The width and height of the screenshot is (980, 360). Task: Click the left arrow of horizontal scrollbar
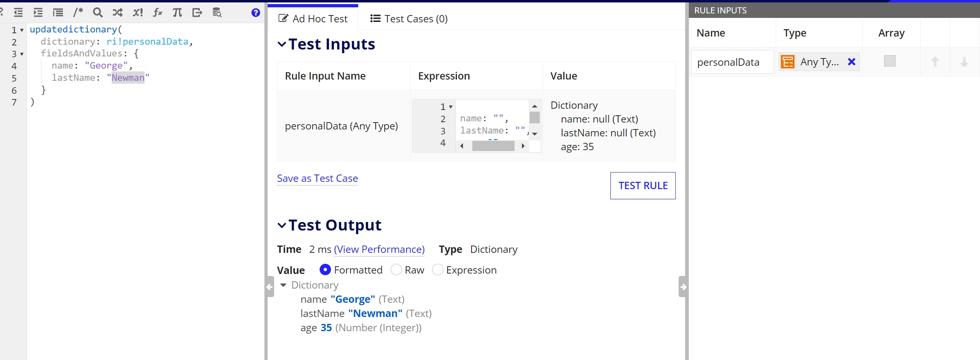click(x=462, y=146)
